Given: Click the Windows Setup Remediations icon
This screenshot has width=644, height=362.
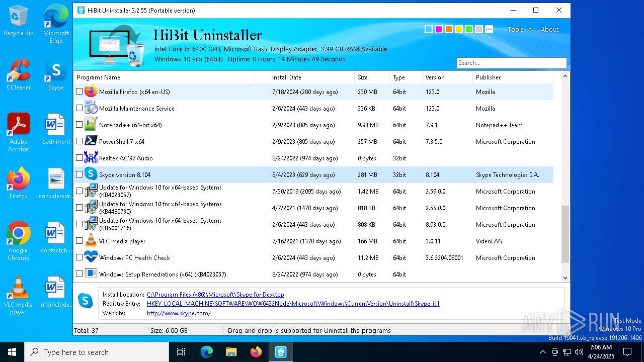Looking at the screenshot, I should (91, 274).
